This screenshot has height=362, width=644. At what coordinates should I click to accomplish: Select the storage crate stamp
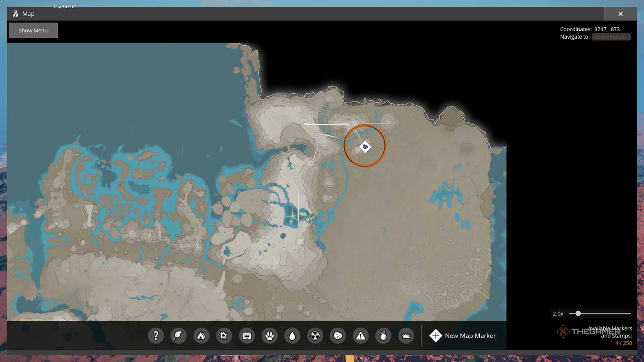tap(247, 335)
